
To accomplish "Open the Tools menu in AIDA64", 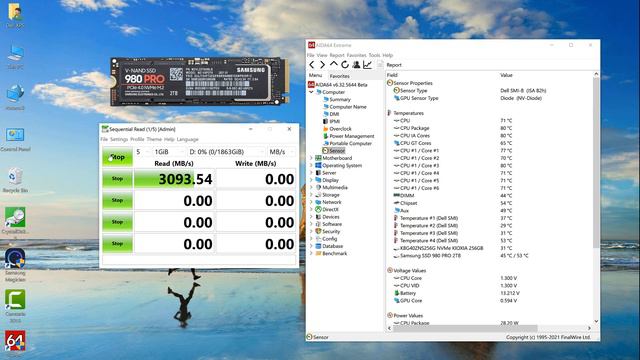I will (x=374, y=55).
